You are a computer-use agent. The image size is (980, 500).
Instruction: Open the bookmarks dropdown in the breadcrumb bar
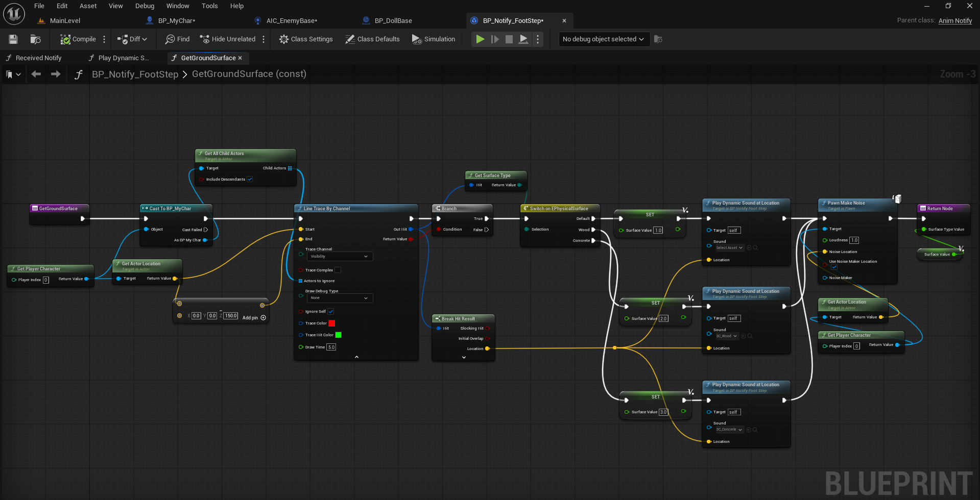(x=13, y=74)
